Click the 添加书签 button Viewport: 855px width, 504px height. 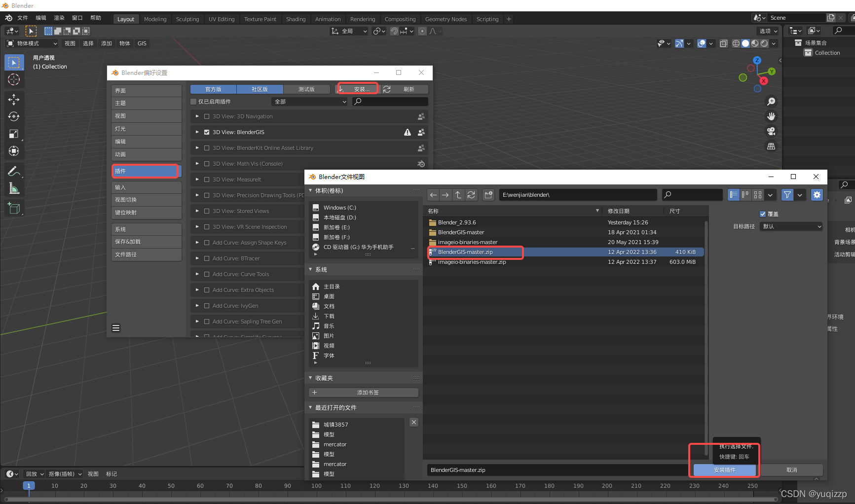[x=364, y=393]
